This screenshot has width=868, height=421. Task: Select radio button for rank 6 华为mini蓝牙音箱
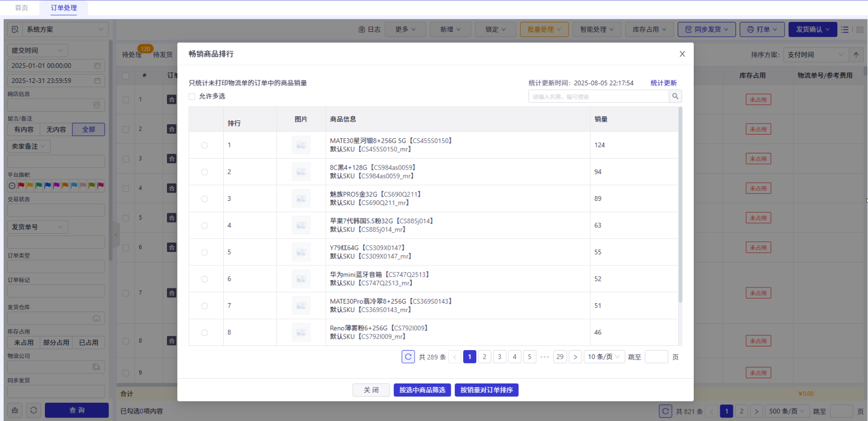click(204, 280)
